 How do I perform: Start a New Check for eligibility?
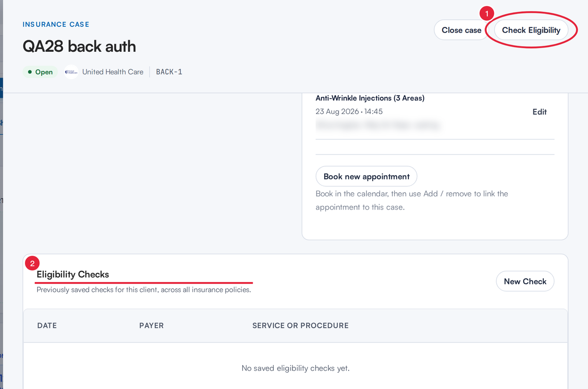(525, 281)
